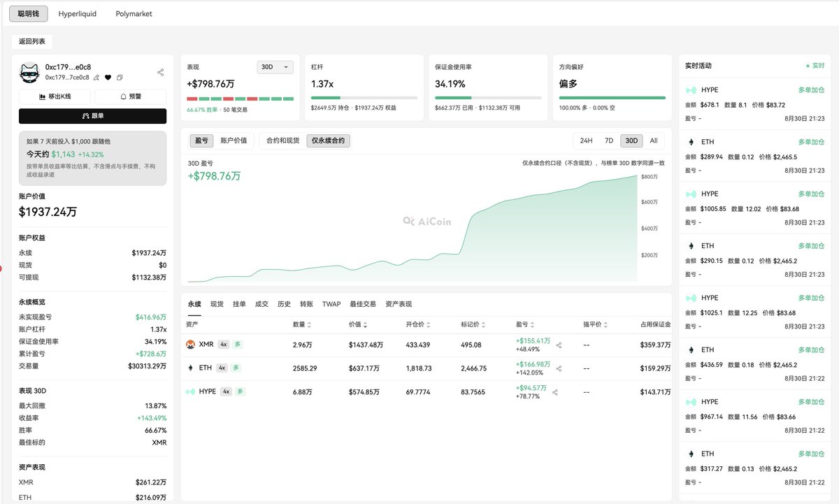Switch chart to 账户价值 view
839x504 pixels.
point(234,141)
